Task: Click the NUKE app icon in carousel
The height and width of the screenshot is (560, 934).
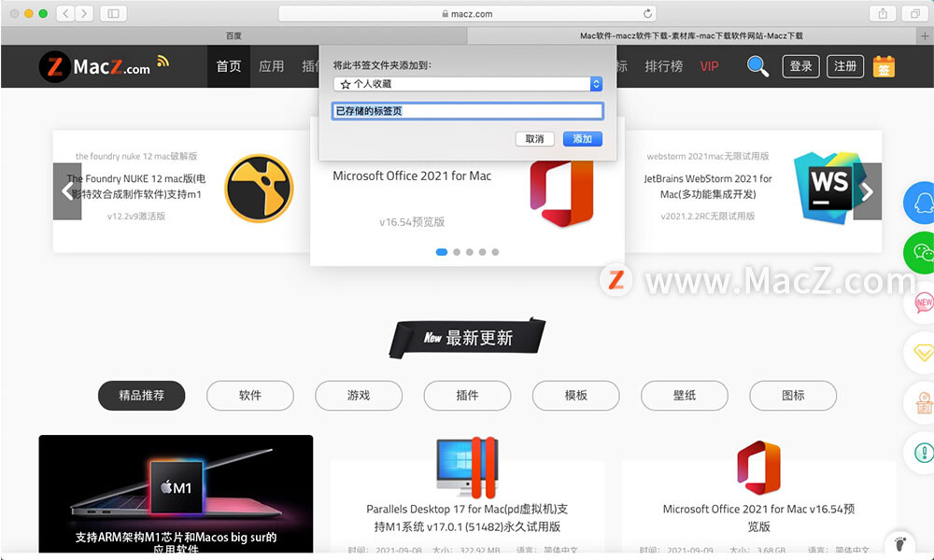Action: coord(259,188)
